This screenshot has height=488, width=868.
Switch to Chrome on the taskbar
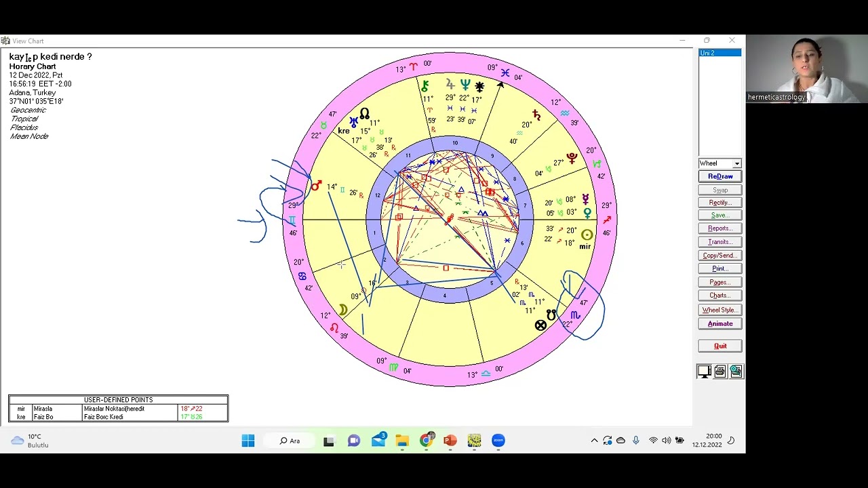pos(427,441)
